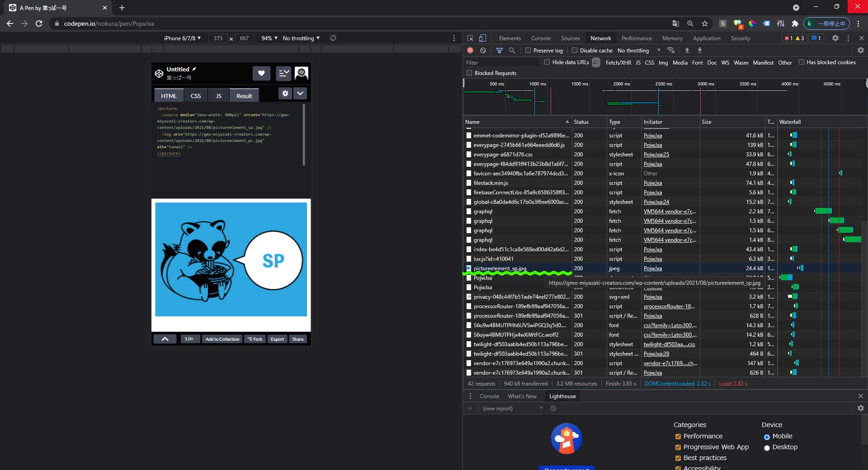Open network search magnifier
Image resolution: width=868 pixels, height=470 pixels.
(x=512, y=51)
